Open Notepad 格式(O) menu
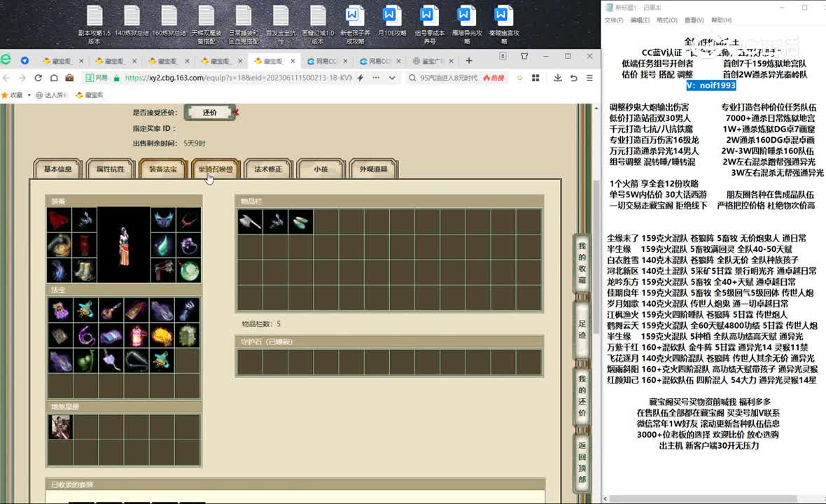This screenshot has height=504, width=826. coord(667,20)
